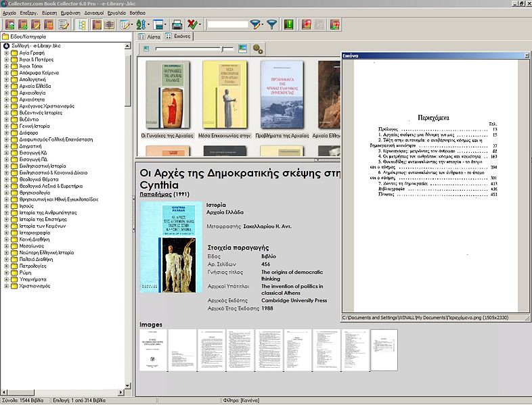This screenshot has width=532, height=405.
Task: Open dropdown arrow beside sort icon
Action: click(148, 25)
